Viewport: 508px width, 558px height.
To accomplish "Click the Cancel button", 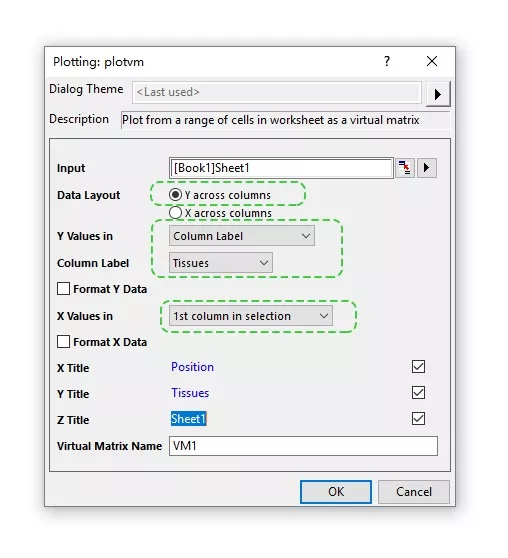I will coord(414,492).
